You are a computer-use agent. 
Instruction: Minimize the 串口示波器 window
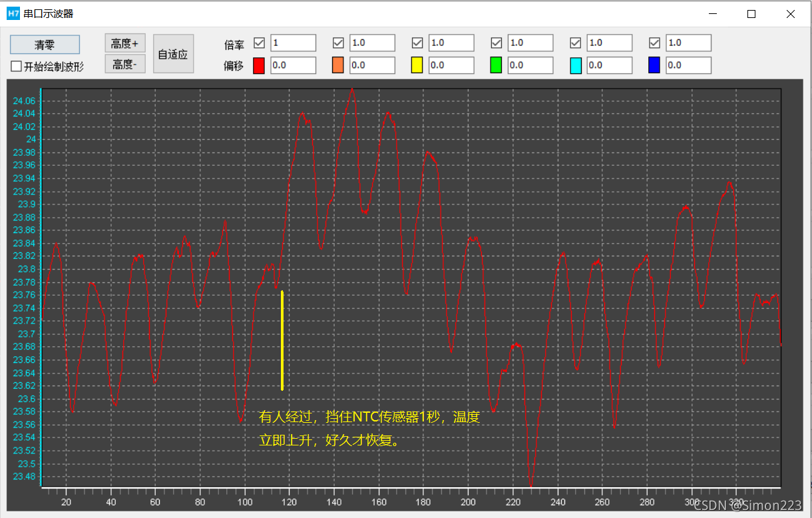coord(713,13)
